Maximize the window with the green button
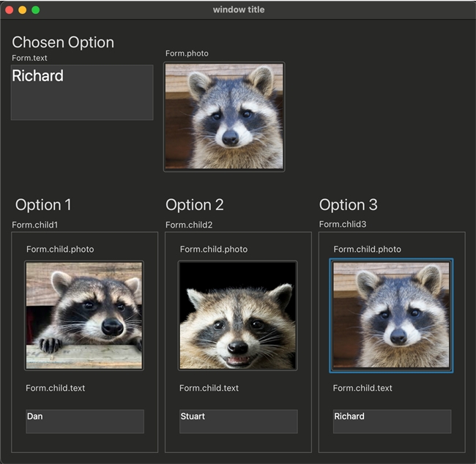The height and width of the screenshot is (464, 476). point(35,10)
